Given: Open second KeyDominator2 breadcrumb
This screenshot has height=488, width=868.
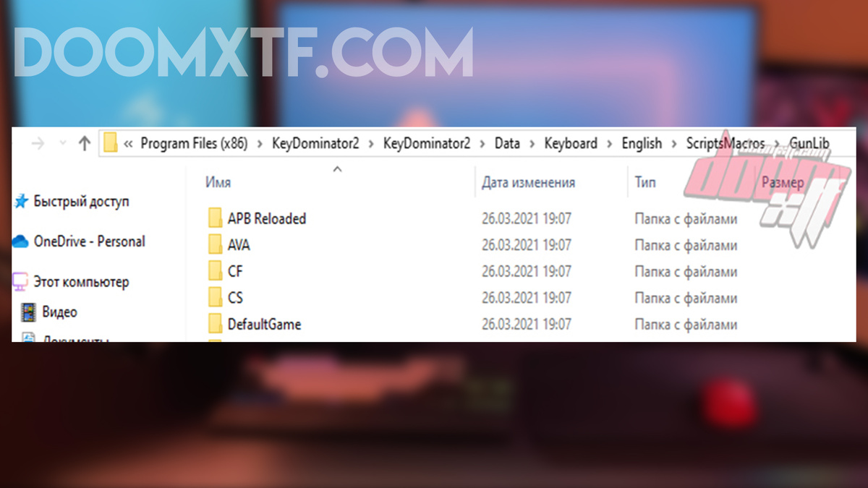Looking at the screenshot, I should [427, 143].
